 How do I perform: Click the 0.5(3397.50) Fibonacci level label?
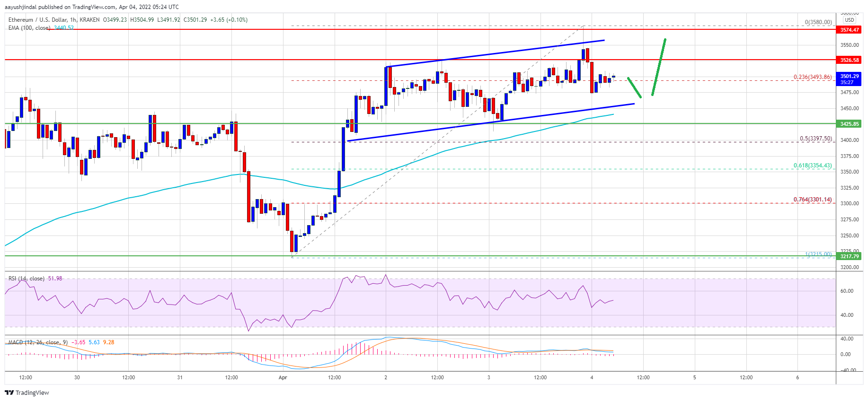pyautogui.click(x=815, y=139)
